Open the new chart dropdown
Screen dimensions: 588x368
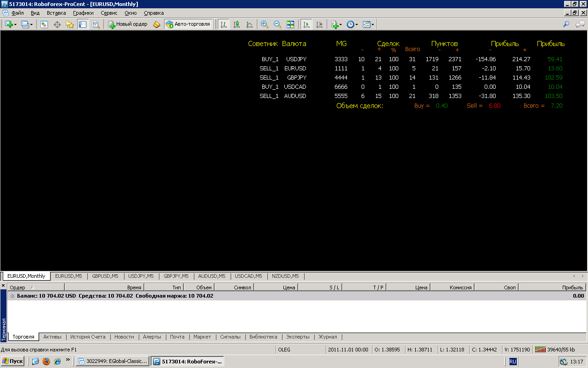point(11,24)
